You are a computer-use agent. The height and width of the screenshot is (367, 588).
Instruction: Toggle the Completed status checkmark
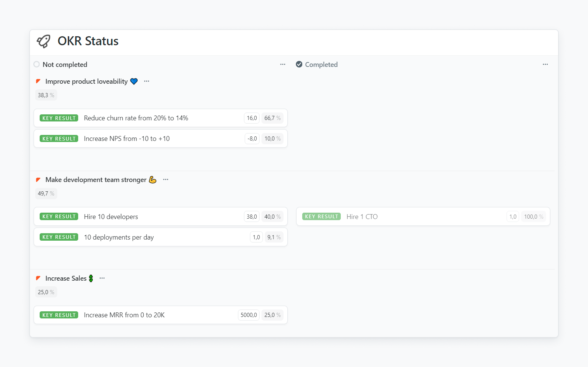click(299, 64)
